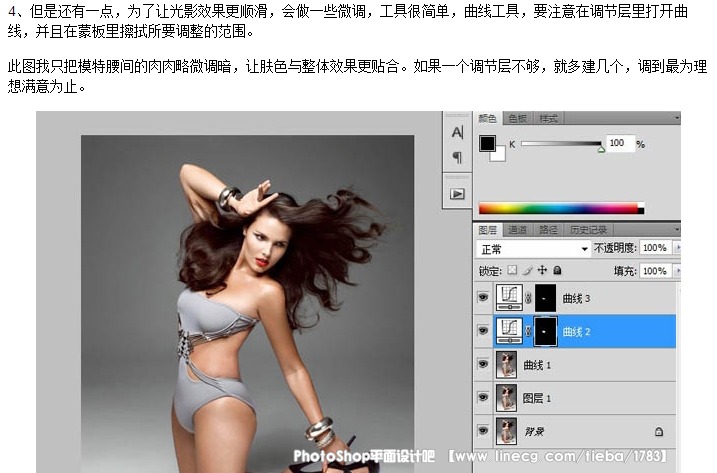Click the foreground black color swatch

click(486, 144)
